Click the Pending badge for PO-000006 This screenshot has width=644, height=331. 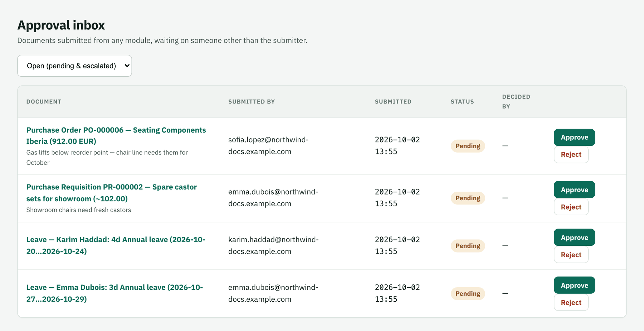point(468,146)
